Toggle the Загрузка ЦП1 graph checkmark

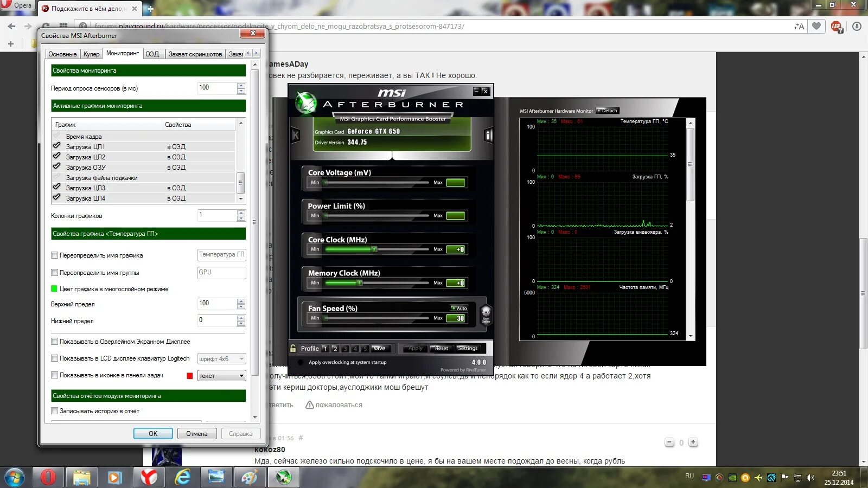[56, 146]
